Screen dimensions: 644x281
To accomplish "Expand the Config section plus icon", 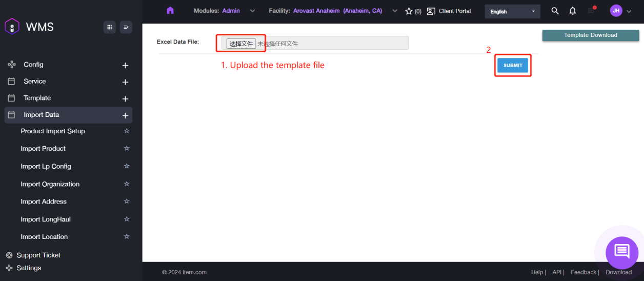I will 125,65.
